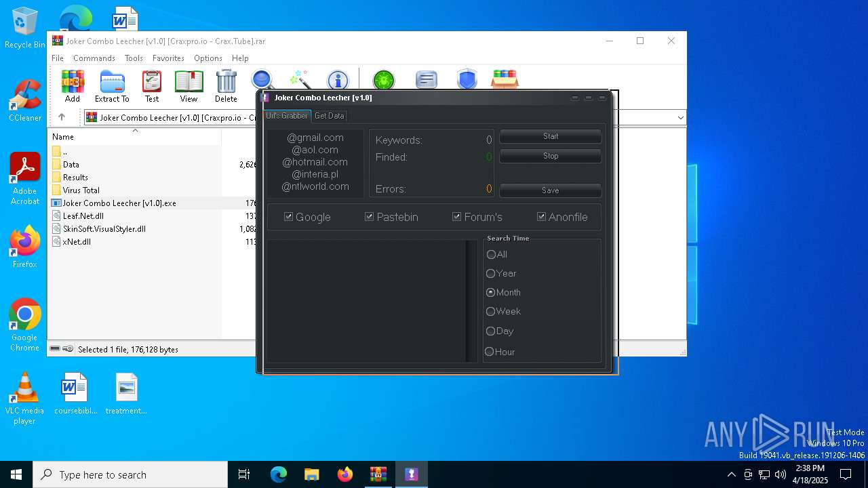Toggle the Anonfile checkbox

coord(541,217)
